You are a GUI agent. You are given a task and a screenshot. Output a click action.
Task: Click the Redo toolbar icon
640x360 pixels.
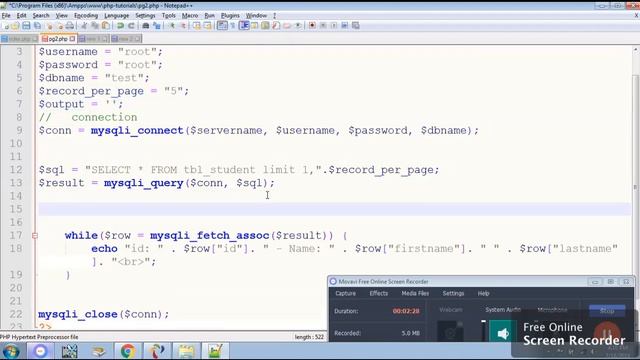[x=131, y=26]
